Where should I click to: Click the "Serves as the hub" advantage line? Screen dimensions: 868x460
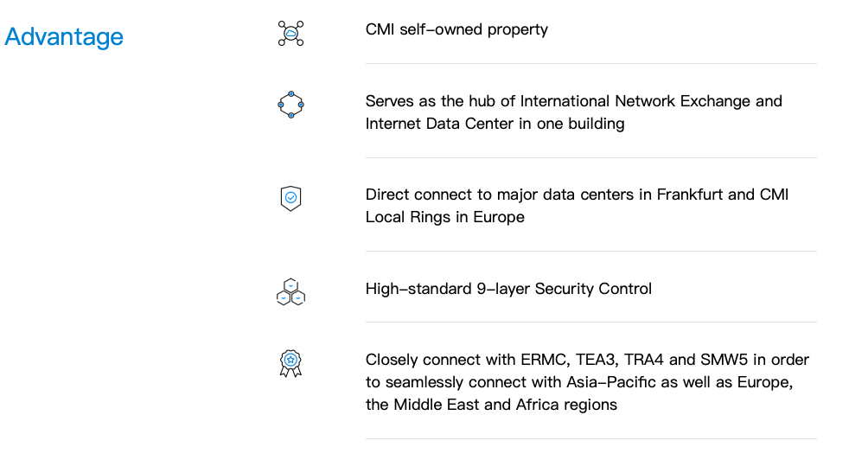(573, 112)
